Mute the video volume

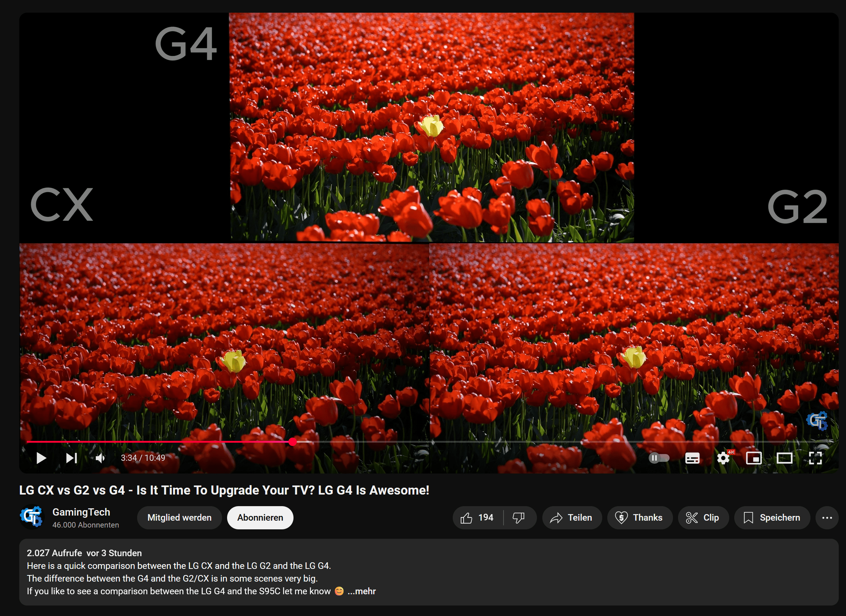[x=100, y=458]
